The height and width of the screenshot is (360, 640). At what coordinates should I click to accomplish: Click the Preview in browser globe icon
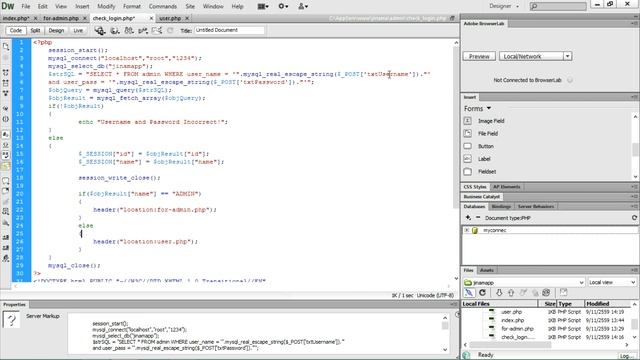tap(115, 31)
